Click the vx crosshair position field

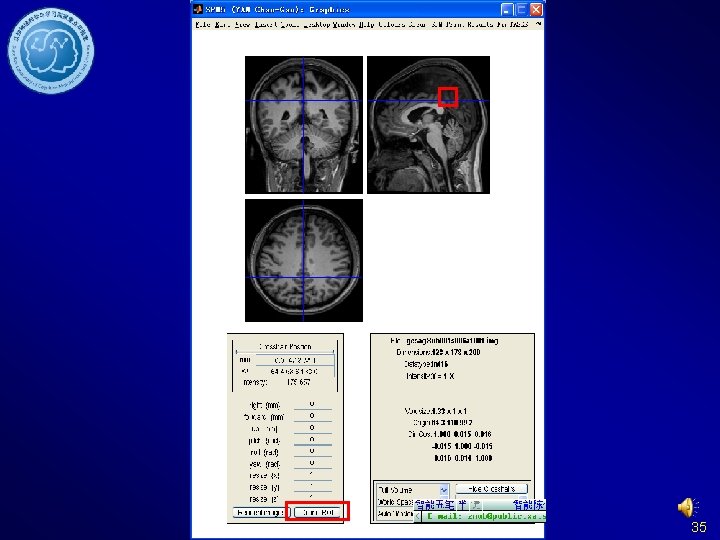tap(295, 371)
